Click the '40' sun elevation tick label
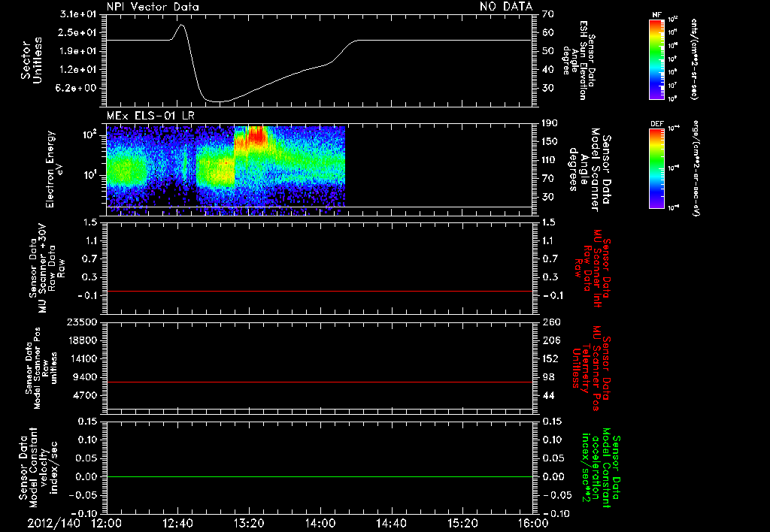This screenshot has width=770, height=532. (548, 69)
